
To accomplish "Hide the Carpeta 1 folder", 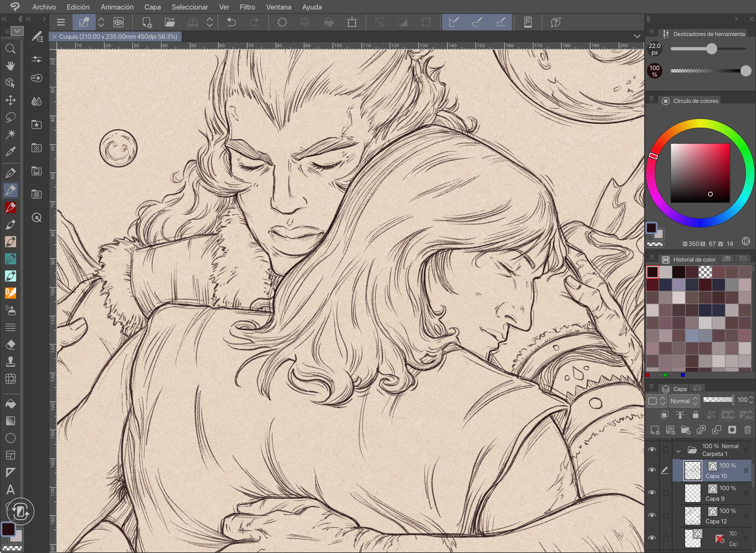I will pyautogui.click(x=652, y=450).
